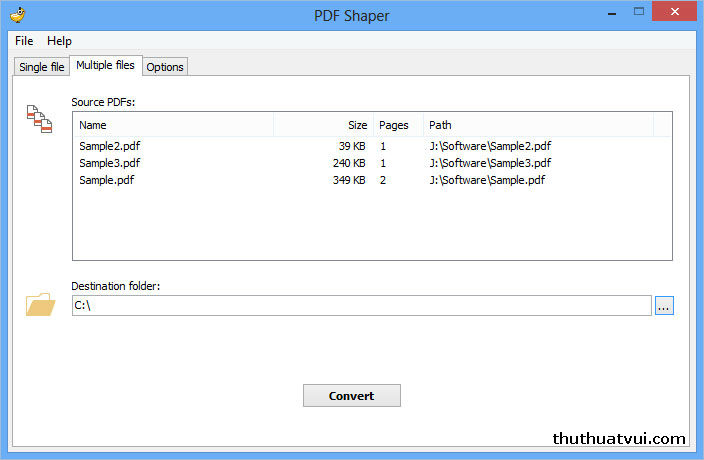
Task: Click the Destination folder input field
Action: [x=361, y=306]
